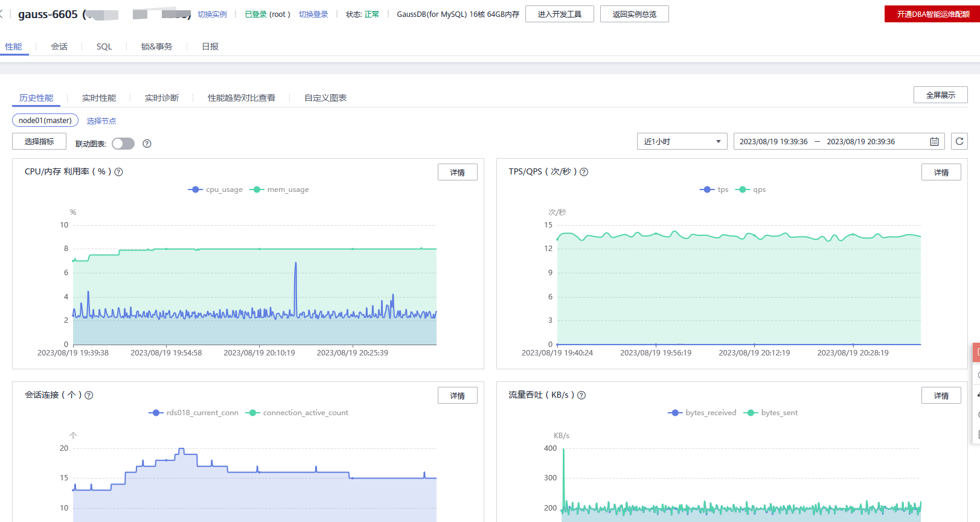This screenshot has height=522, width=980.
Task: Open the 选择指标 metric selector
Action: (x=39, y=142)
